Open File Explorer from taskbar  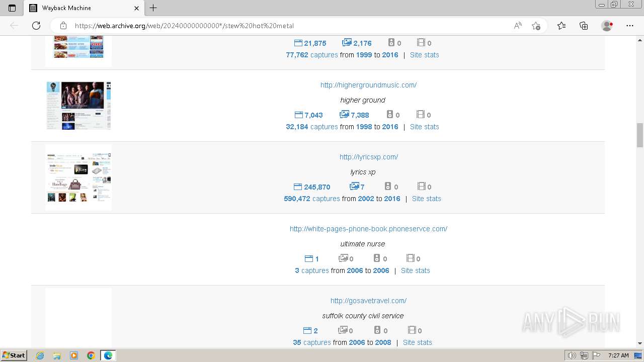pos(57,355)
